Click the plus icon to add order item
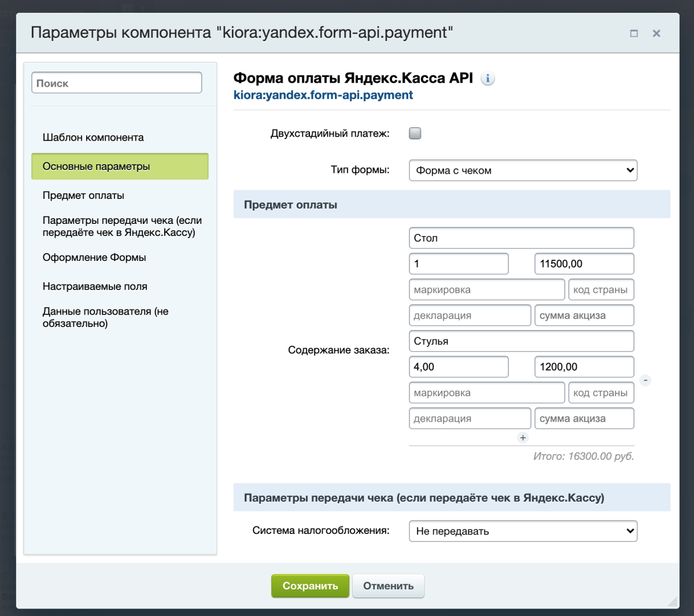This screenshot has width=694, height=616. [x=523, y=438]
